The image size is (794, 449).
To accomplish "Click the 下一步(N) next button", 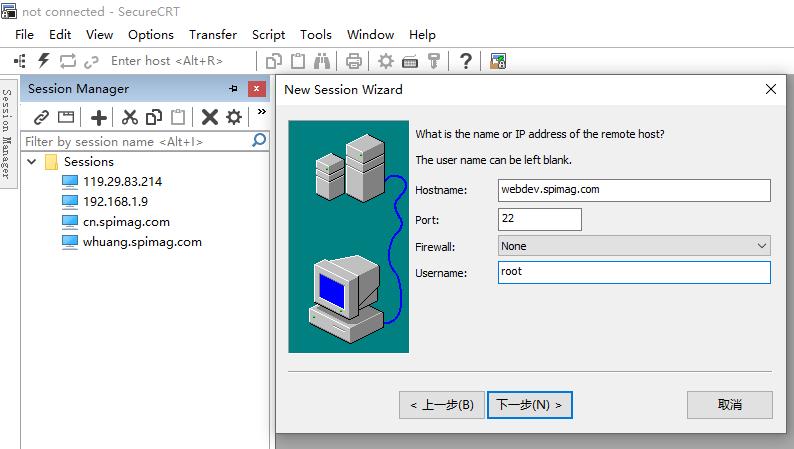I will click(x=530, y=405).
